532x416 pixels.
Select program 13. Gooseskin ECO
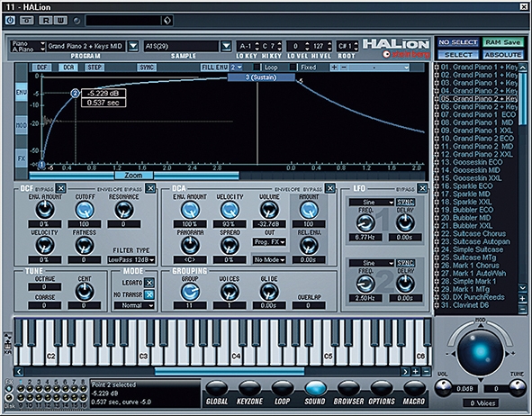[x=477, y=162]
